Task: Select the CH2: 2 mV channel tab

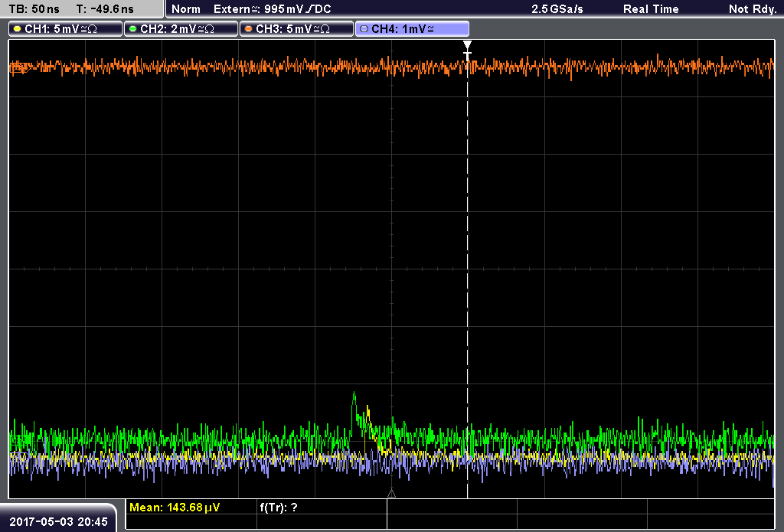Action: 181,29
